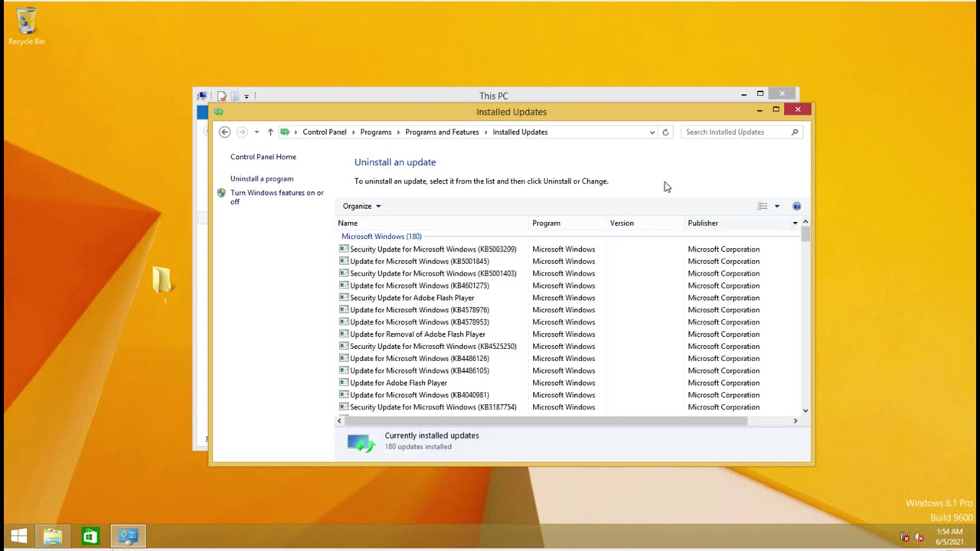
Task: Select Update KB4578953 row
Action: point(567,322)
